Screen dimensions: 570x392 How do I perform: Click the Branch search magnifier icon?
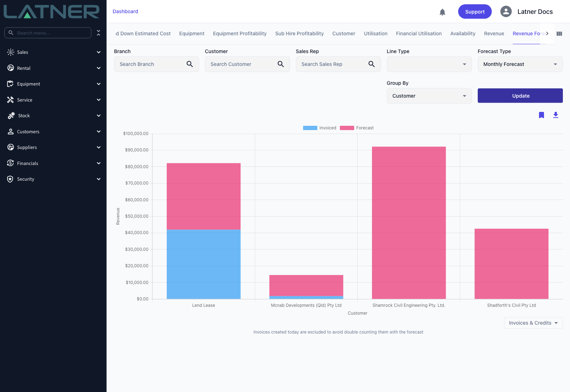190,64
